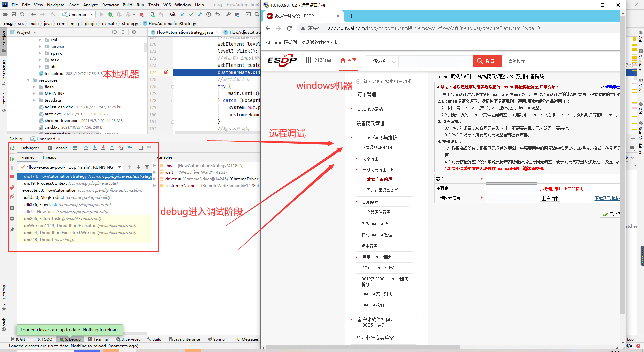The image size is (644, 352).
Task: Toggle breakpoint at line 174 in gutter
Action: pos(166,72)
